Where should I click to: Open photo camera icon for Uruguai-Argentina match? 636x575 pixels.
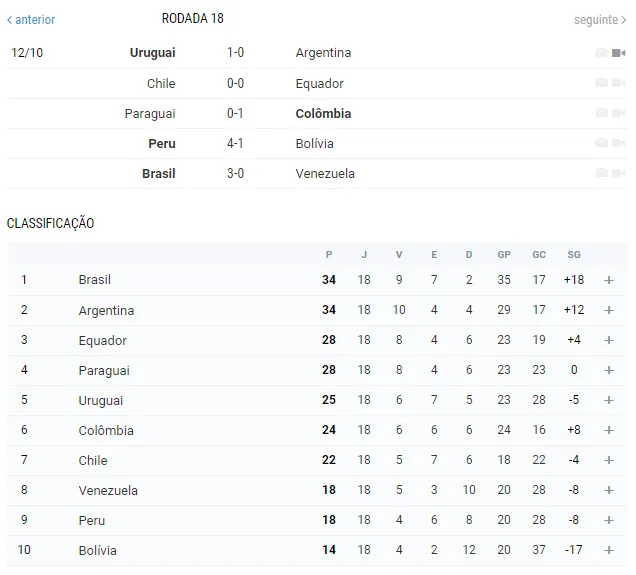(x=602, y=53)
